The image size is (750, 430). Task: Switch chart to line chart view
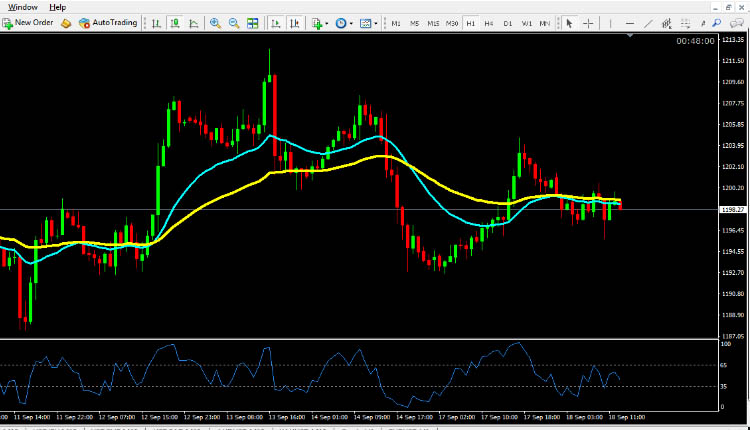[x=193, y=22]
